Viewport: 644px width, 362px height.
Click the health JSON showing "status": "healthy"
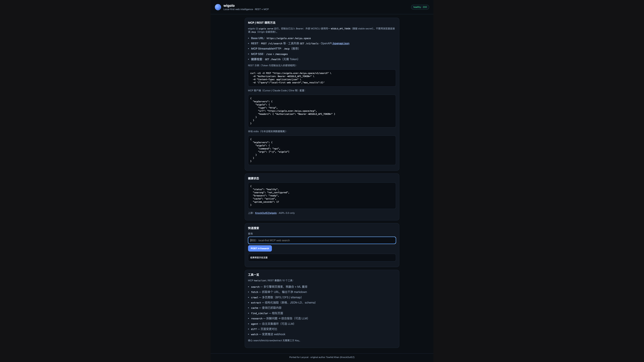(322, 196)
